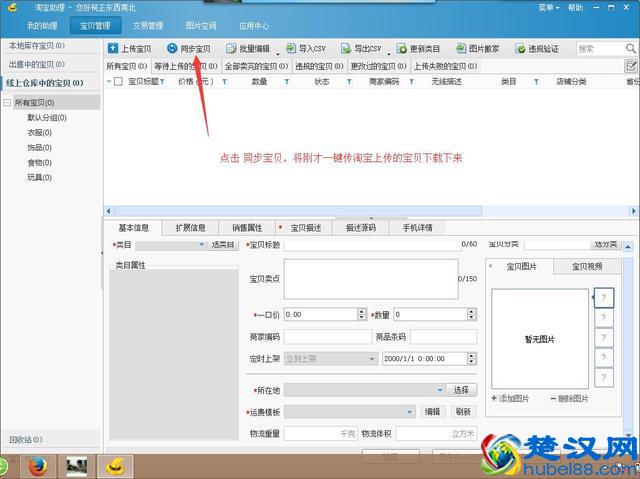The image size is (640, 479).
Task: Click the search magnifier icon
Action: point(630,49)
